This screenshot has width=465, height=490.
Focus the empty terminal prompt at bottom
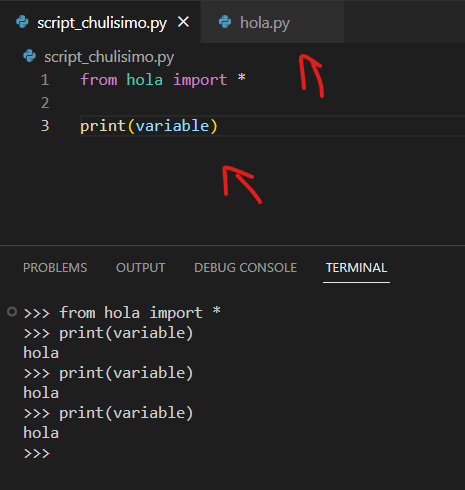point(37,453)
